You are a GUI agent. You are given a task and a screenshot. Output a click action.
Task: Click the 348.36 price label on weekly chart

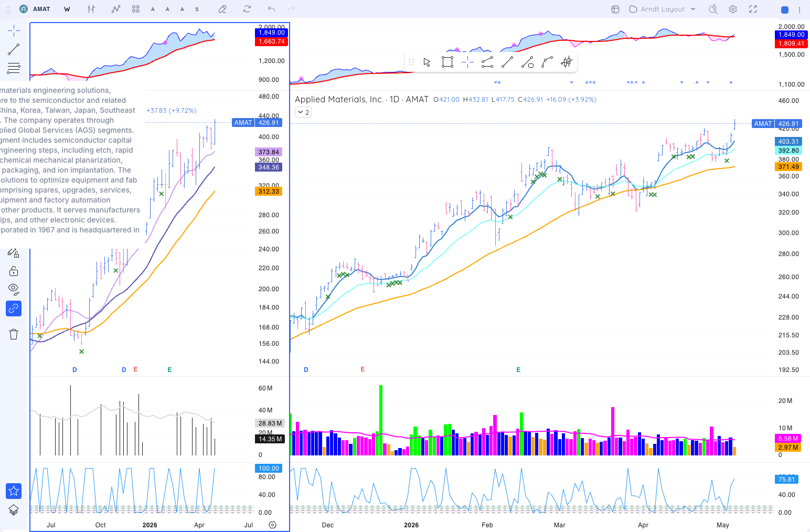click(269, 167)
